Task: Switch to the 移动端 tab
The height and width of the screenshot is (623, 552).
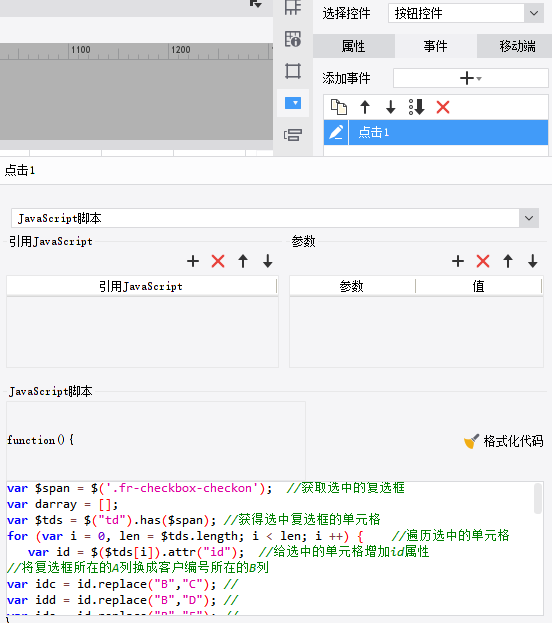Action: (517, 46)
